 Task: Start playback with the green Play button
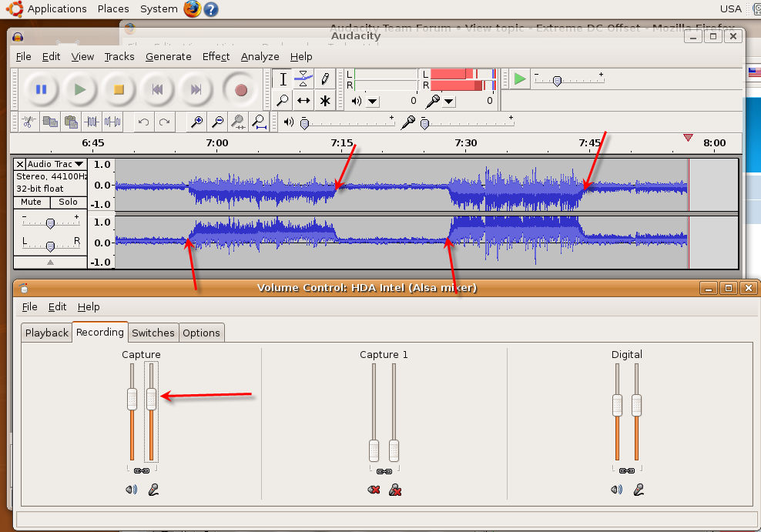click(80, 90)
